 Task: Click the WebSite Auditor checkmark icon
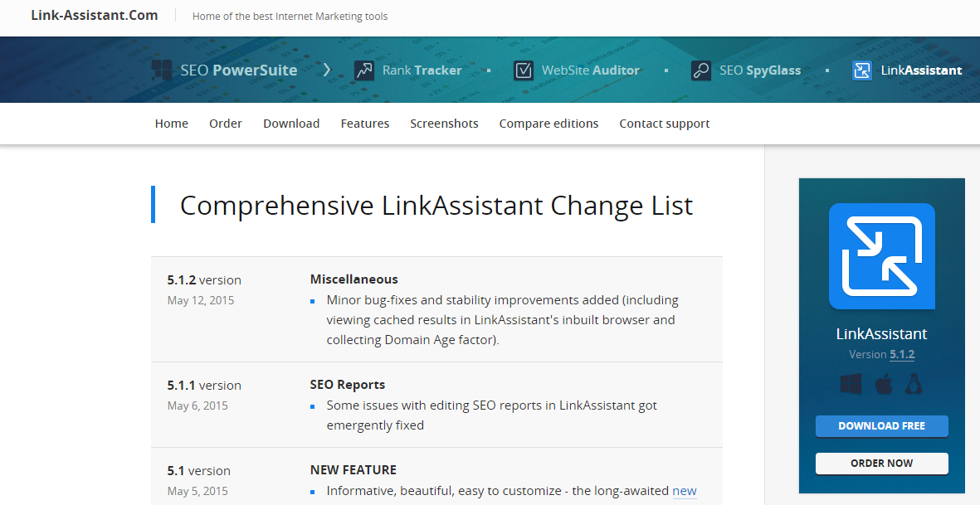[523, 70]
